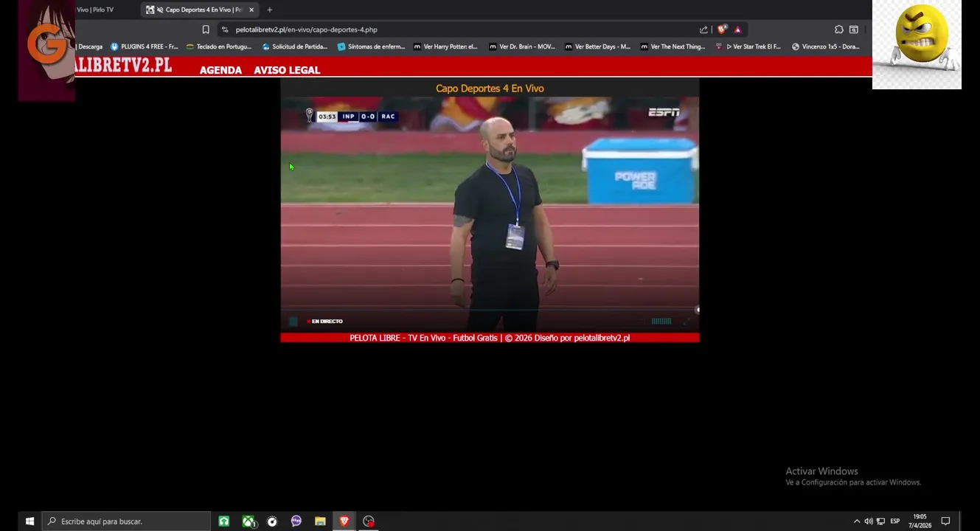
Task: Click the Capo Deportes 4 En Vivo heading
Action: [x=490, y=88]
